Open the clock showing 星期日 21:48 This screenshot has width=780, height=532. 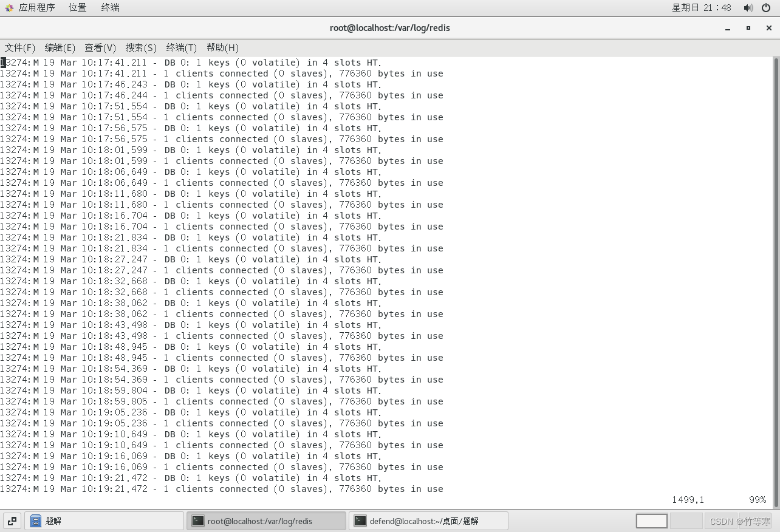click(701, 8)
